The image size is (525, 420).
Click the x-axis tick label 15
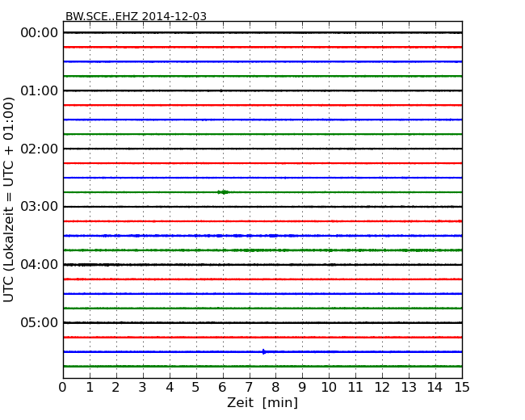[461, 387]
